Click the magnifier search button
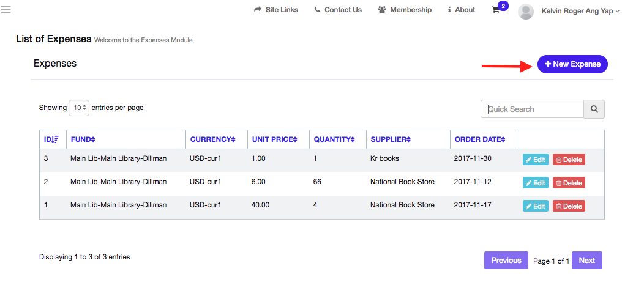Screen dimensions: 644x293 point(594,109)
